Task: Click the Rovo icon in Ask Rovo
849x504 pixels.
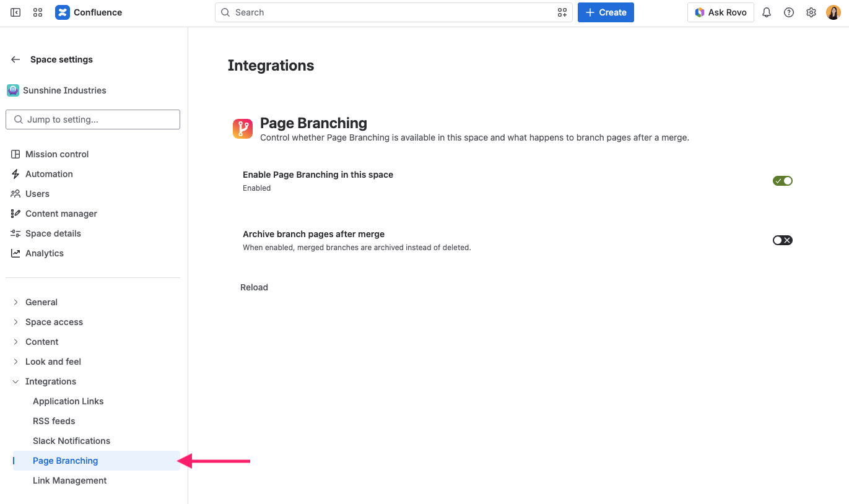Action: pyautogui.click(x=699, y=12)
